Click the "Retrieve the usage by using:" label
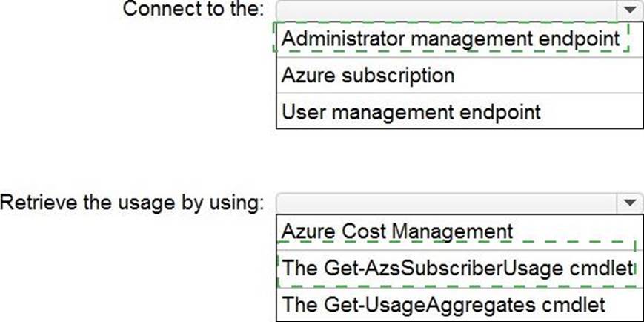Screen dimensions: 644x322 (x=133, y=202)
